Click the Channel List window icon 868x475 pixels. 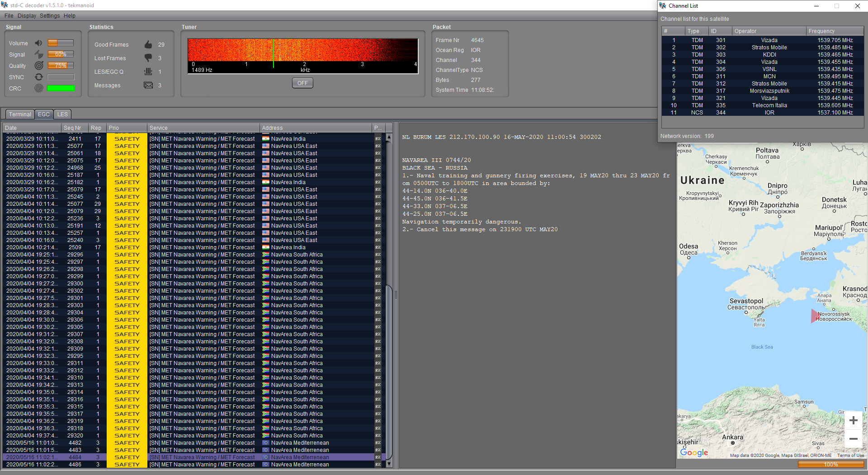[663, 5]
